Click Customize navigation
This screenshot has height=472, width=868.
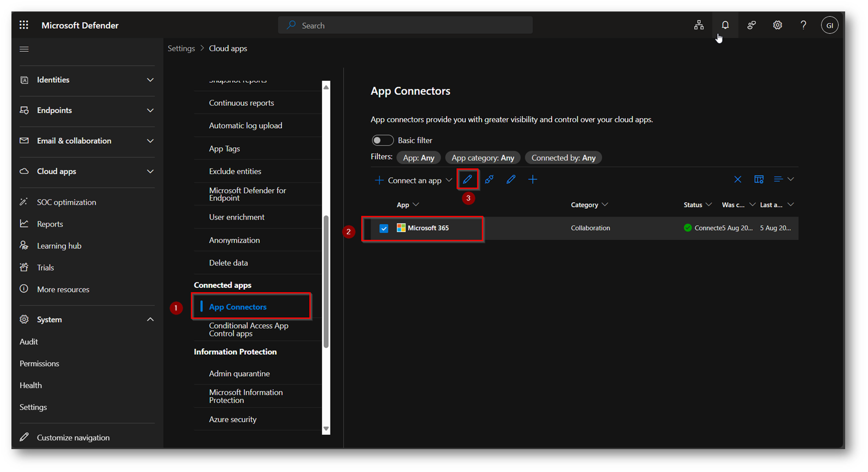click(x=73, y=438)
